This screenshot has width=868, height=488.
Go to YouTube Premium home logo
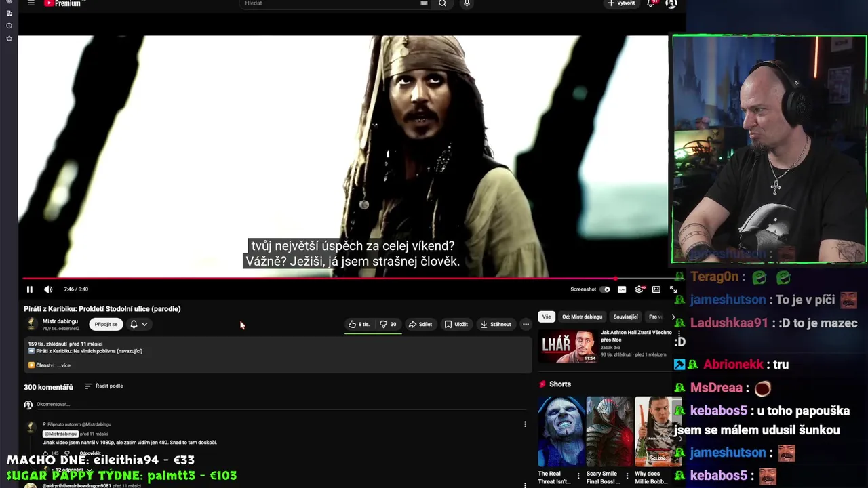pos(63,3)
